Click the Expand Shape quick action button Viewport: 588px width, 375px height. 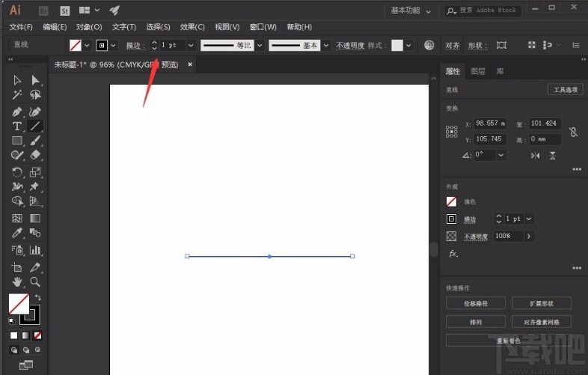(542, 303)
